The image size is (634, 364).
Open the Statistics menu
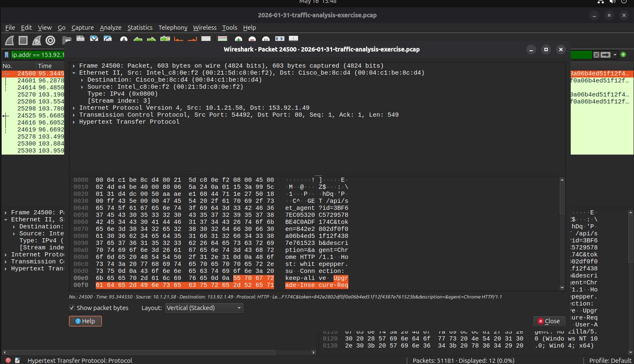[140, 28]
